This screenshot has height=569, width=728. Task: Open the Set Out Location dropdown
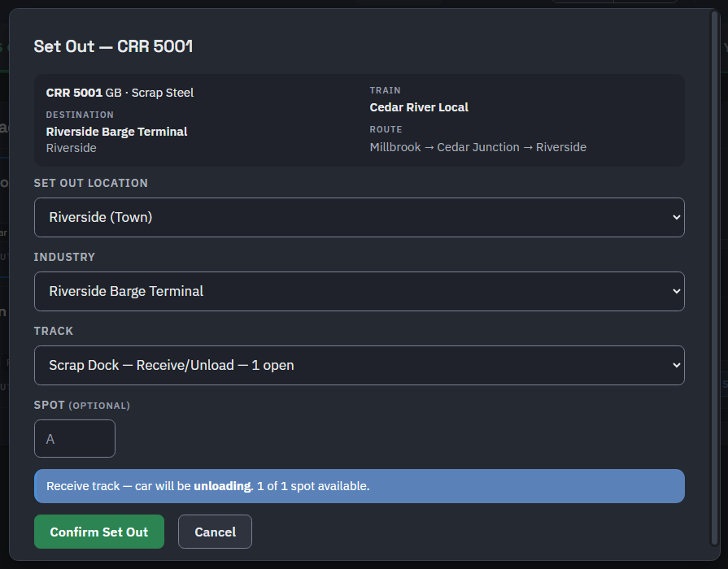coord(359,217)
